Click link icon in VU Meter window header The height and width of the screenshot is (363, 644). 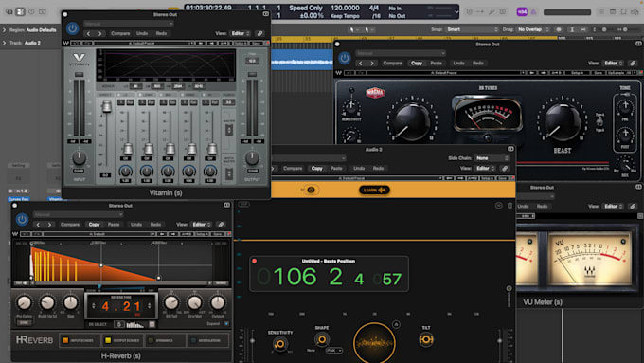coord(633,206)
